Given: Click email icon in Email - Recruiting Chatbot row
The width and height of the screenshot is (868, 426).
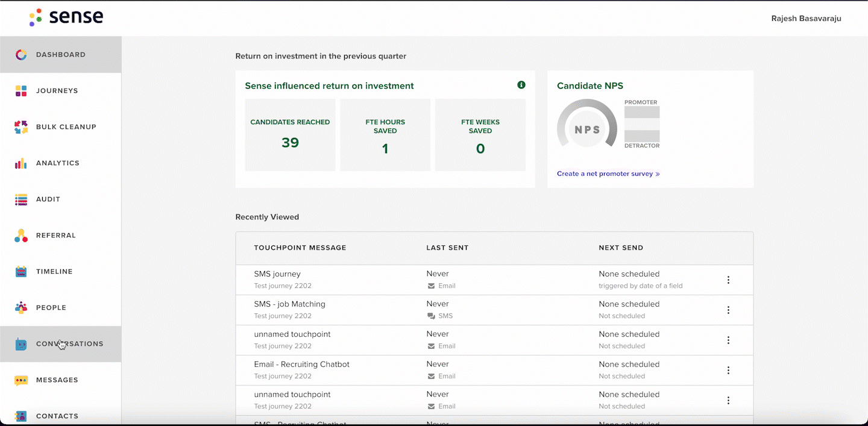Looking at the screenshot, I should (x=431, y=377).
